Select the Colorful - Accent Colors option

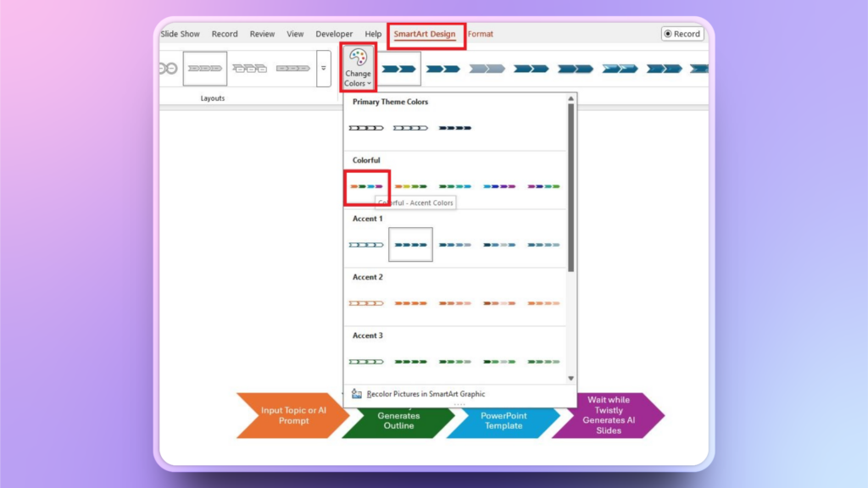coord(366,186)
